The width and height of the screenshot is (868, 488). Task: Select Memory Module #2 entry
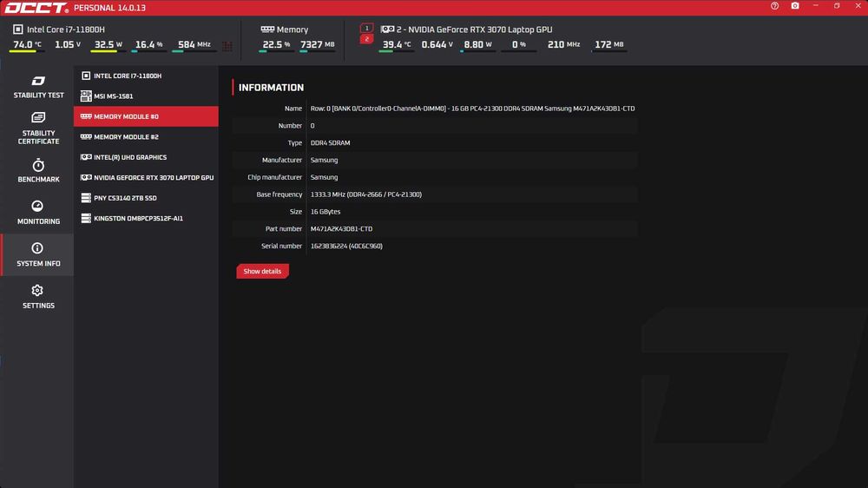pos(146,137)
